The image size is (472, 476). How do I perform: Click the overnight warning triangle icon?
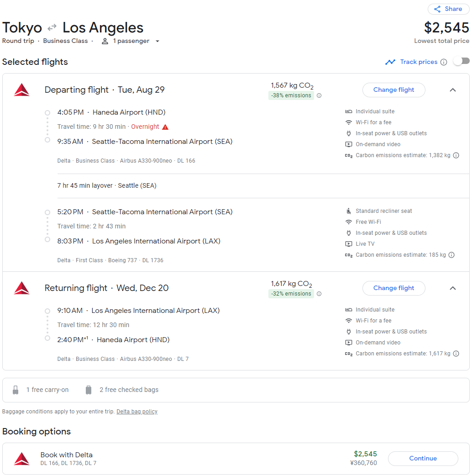(x=165, y=127)
